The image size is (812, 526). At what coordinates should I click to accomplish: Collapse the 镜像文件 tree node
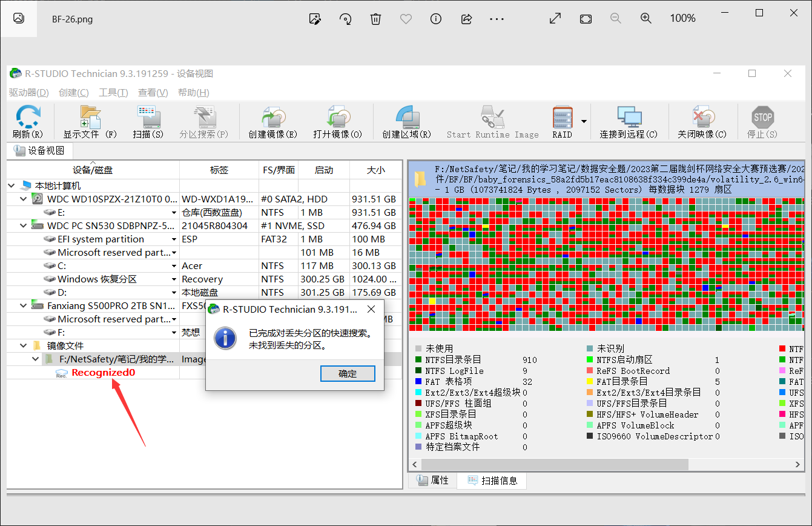coord(23,345)
